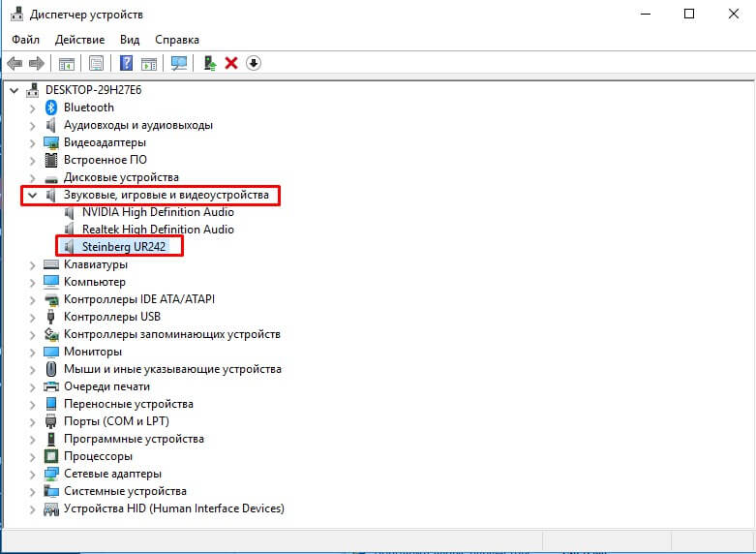The height and width of the screenshot is (554, 756).
Task: Expand Аудиовходы и аудиовыходы chevron
Action: click(32, 126)
